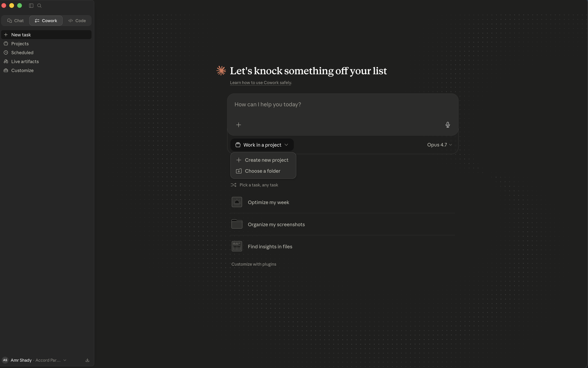Click the Chat bubble icon
The width and height of the screenshot is (588, 368).
coord(9,21)
